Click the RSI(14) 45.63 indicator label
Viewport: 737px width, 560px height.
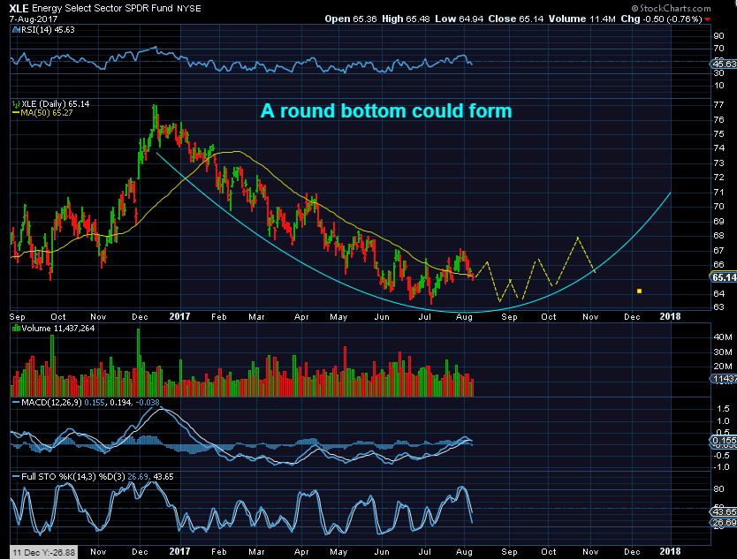tap(43, 30)
